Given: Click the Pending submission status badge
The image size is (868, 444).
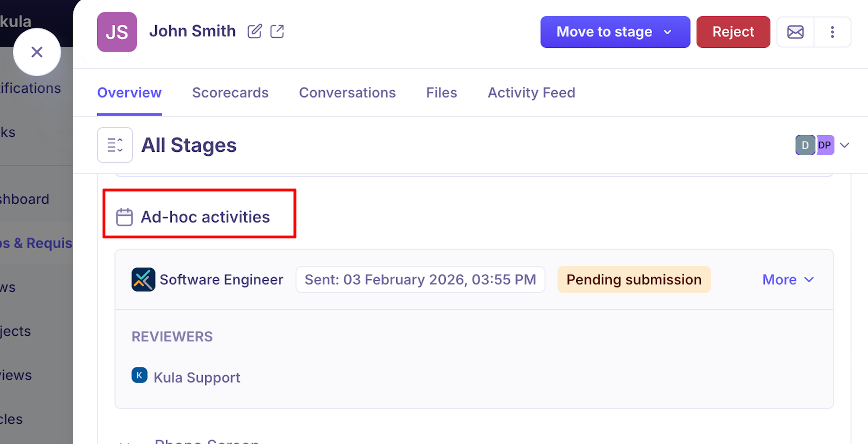Looking at the screenshot, I should (x=634, y=280).
